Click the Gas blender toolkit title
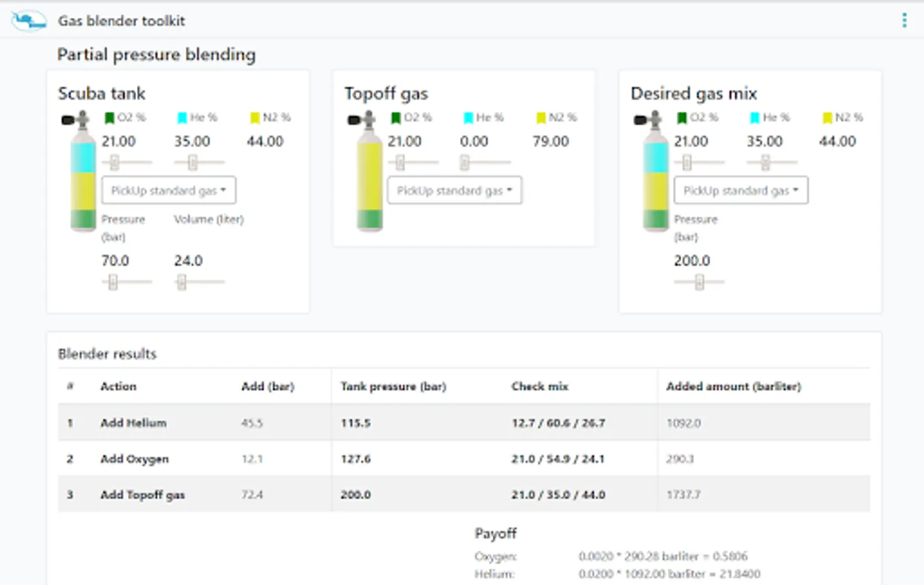Viewport: 924px width, 585px height. coord(122,21)
